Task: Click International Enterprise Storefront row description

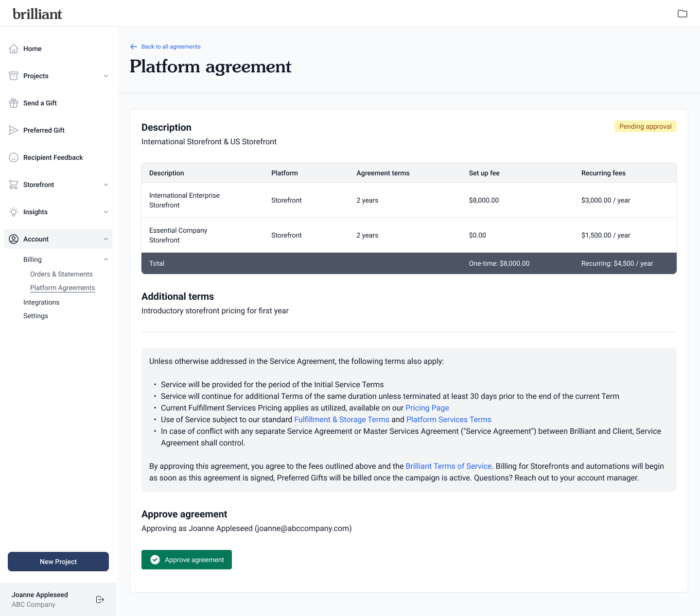Action: (184, 200)
